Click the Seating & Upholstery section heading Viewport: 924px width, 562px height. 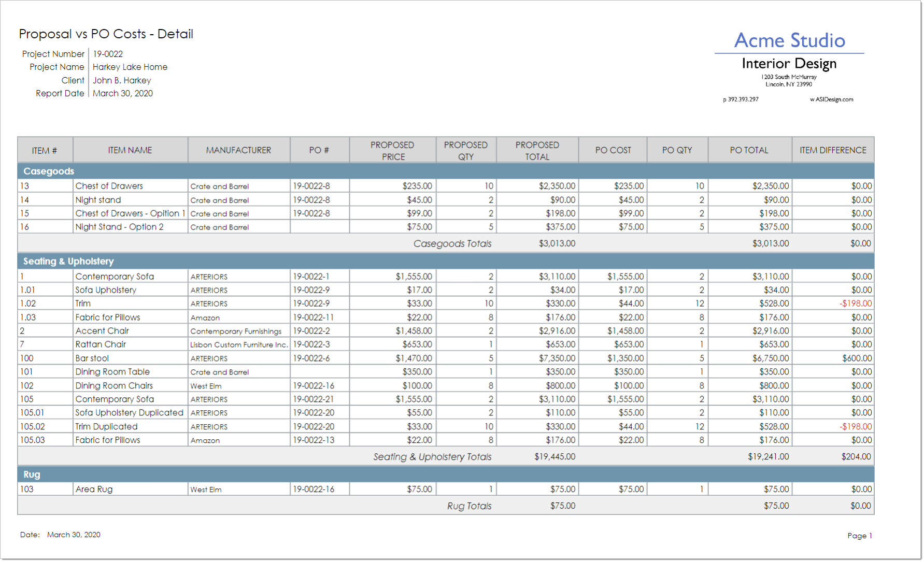(x=68, y=262)
